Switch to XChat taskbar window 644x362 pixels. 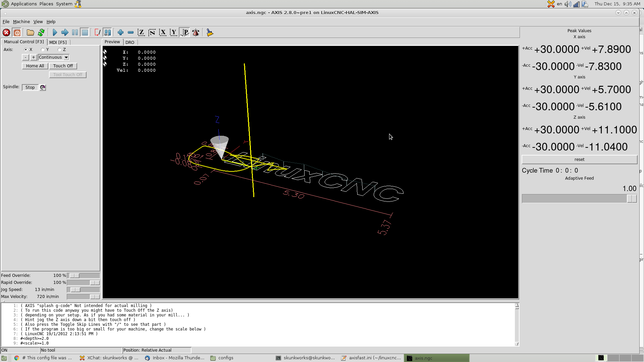point(109,358)
